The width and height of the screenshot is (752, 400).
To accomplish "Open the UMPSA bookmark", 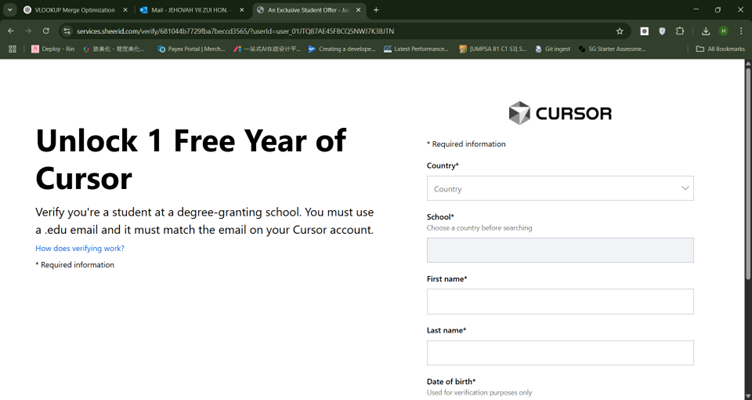I will (493, 49).
